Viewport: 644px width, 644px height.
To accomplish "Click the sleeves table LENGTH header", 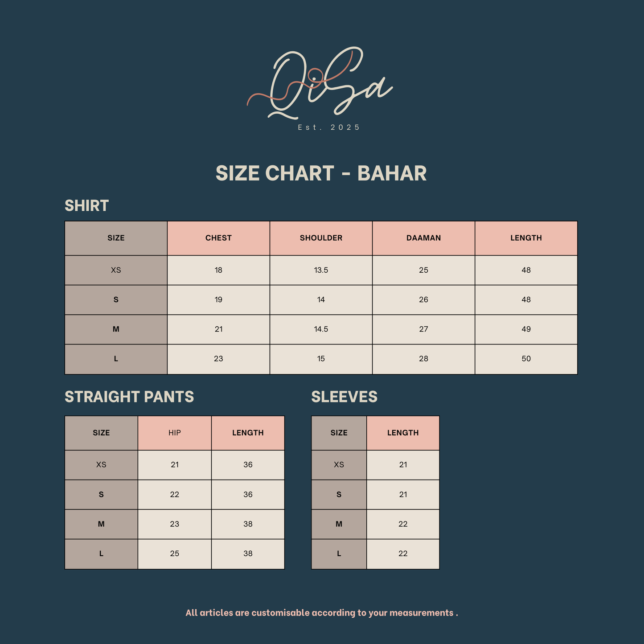I will (x=403, y=433).
